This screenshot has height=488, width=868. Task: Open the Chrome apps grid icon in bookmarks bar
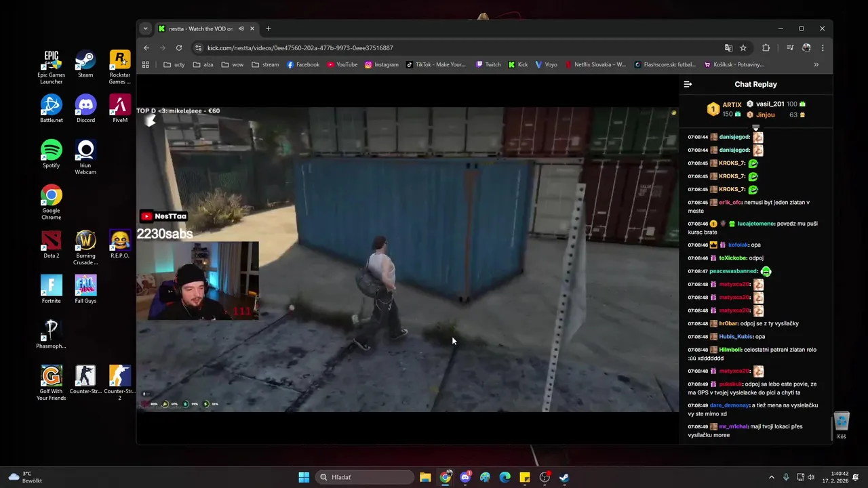tap(145, 64)
